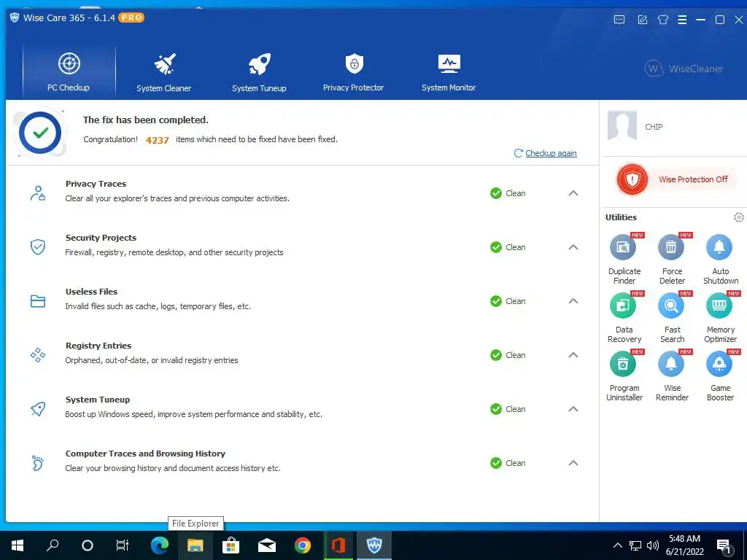Click the WiseCleaner logo

[684, 69]
